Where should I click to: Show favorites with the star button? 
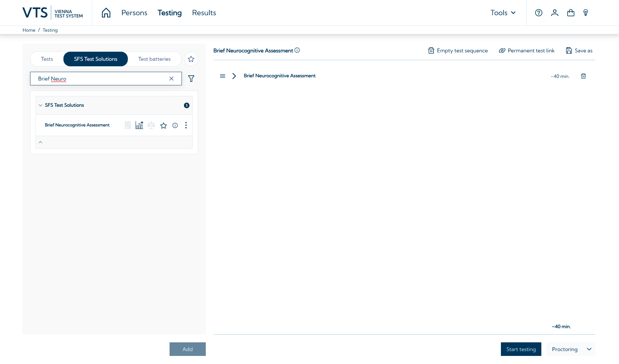pyautogui.click(x=191, y=59)
